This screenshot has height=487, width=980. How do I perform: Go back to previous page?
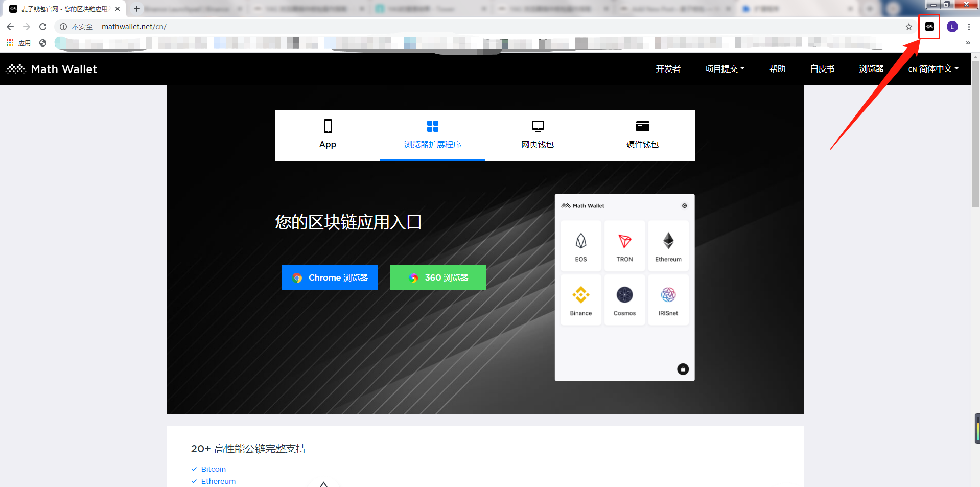point(10,27)
